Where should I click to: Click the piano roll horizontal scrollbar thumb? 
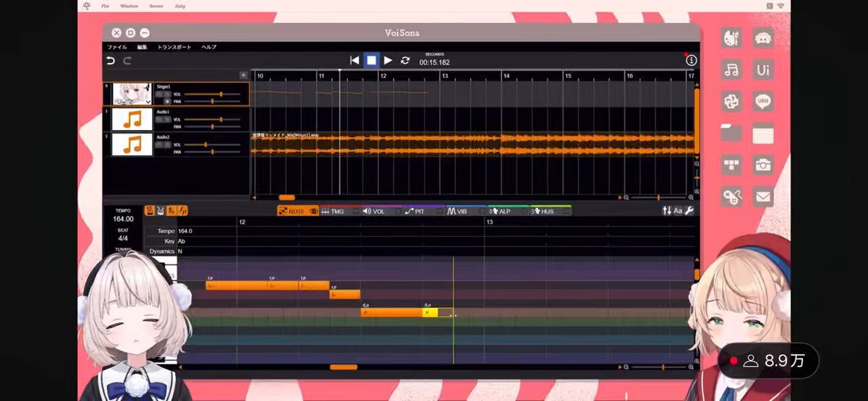click(x=344, y=367)
